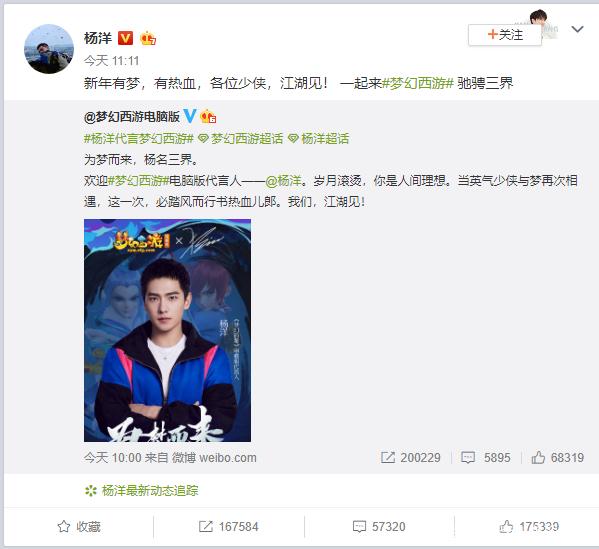Open the 杨洋超话 super topic link
599x549 pixels.
318,139
